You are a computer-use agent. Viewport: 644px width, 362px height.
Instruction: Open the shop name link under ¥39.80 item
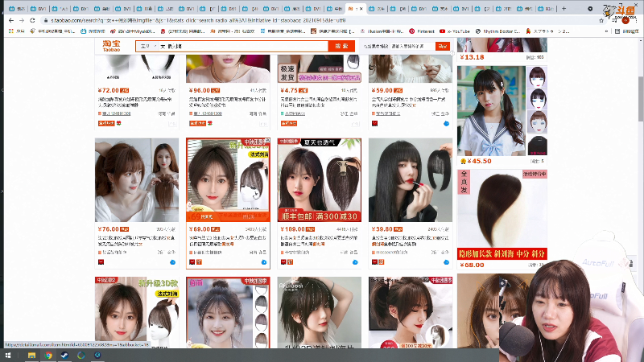tap(392, 252)
